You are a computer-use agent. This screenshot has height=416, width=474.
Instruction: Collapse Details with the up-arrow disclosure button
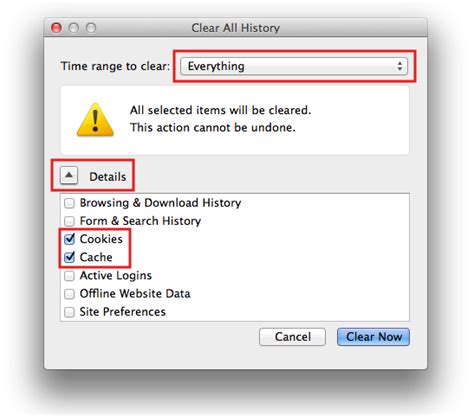point(69,175)
